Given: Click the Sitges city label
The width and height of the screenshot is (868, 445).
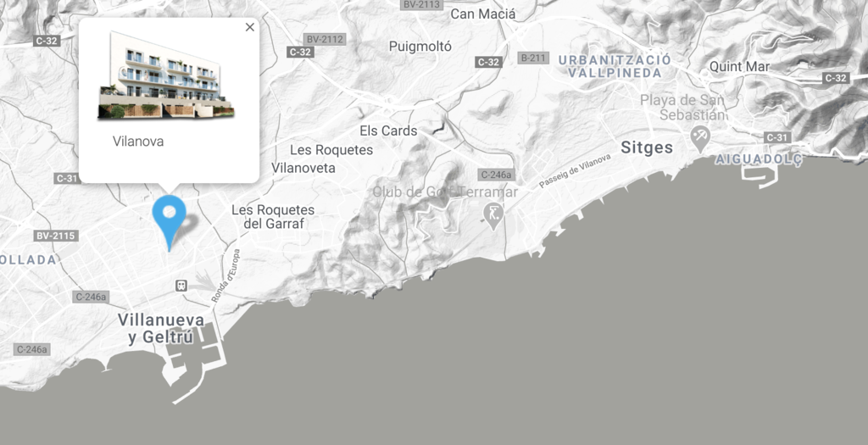Looking at the screenshot, I should coord(647,147).
